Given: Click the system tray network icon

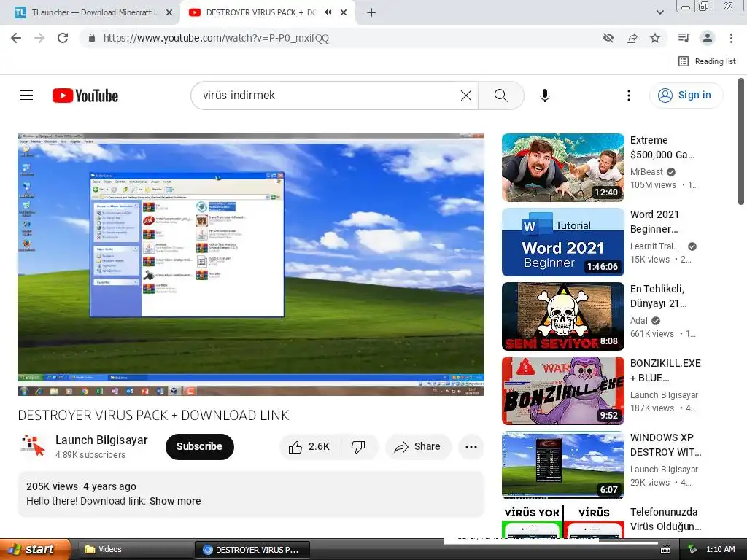Looking at the screenshot, I should [x=692, y=550].
